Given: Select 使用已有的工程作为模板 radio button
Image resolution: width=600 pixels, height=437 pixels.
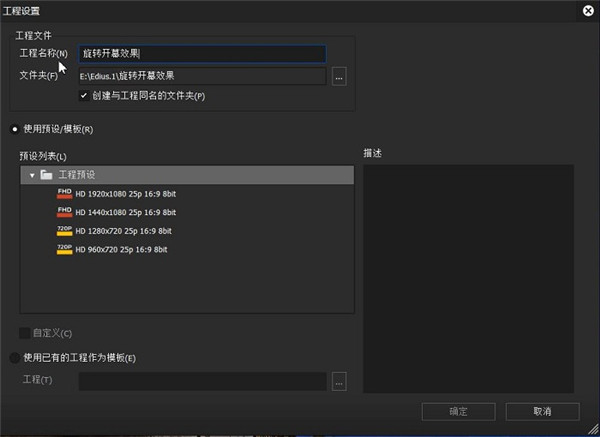Looking at the screenshot, I should [x=15, y=358].
